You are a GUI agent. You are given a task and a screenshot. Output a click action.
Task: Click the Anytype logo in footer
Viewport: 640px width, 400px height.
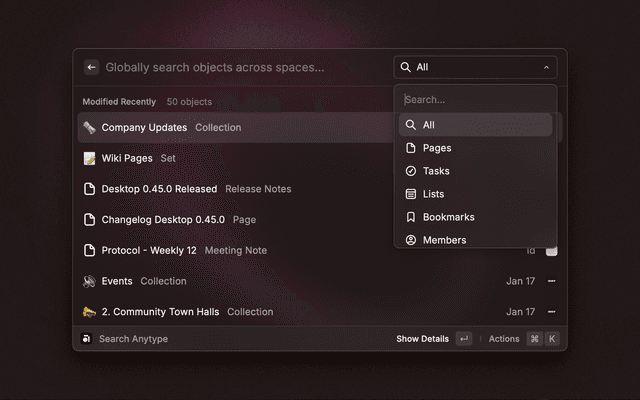coord(87,339)
